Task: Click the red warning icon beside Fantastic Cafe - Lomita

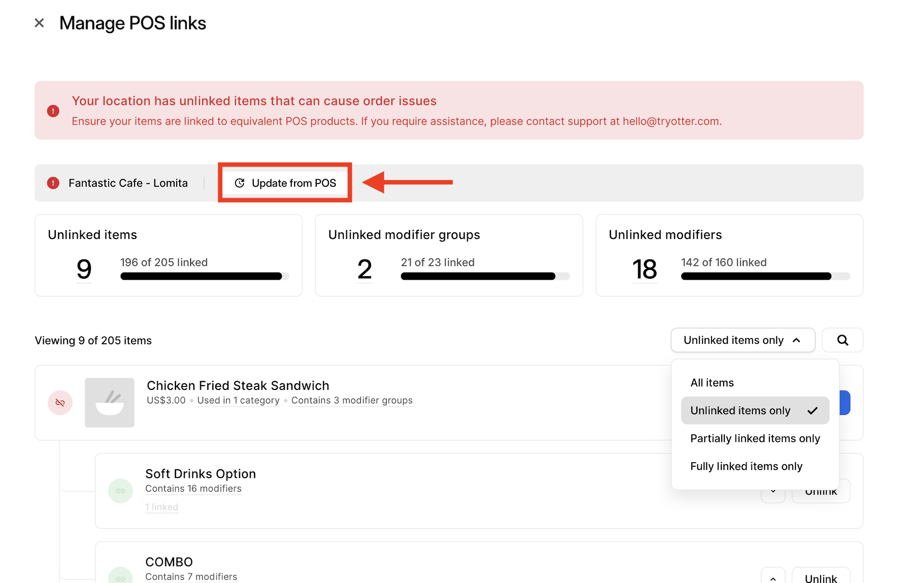Action: pos(53,183)
